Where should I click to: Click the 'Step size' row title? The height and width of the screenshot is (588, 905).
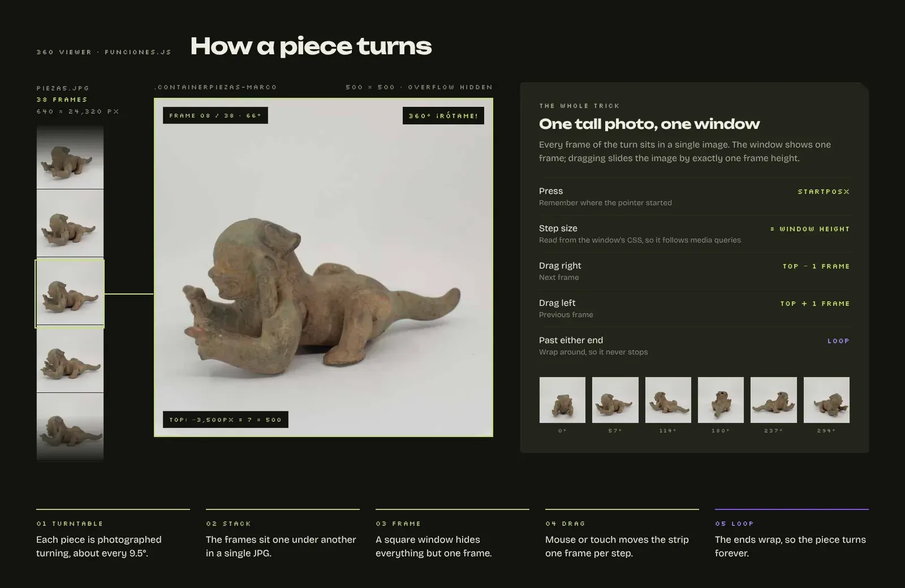point(558,228)
